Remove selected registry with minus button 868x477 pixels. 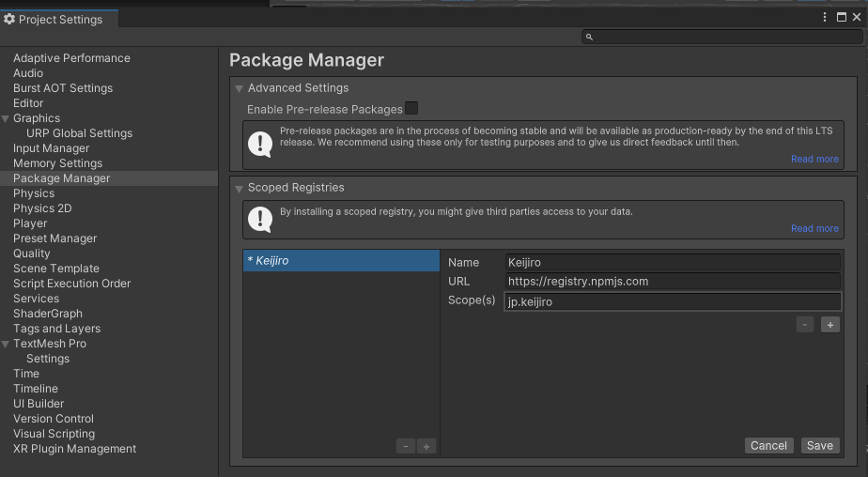coord(405,447)
